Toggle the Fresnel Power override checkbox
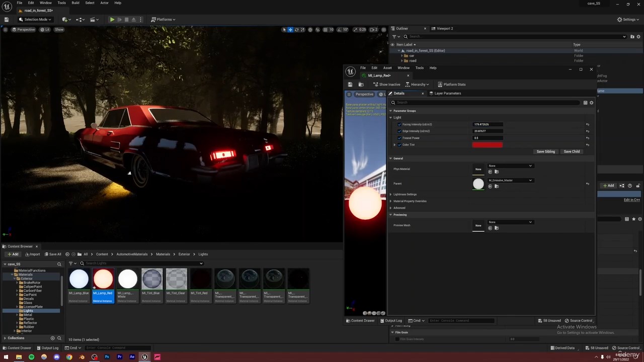The width and height of the screenshot is (644, 362). point(399,138)
